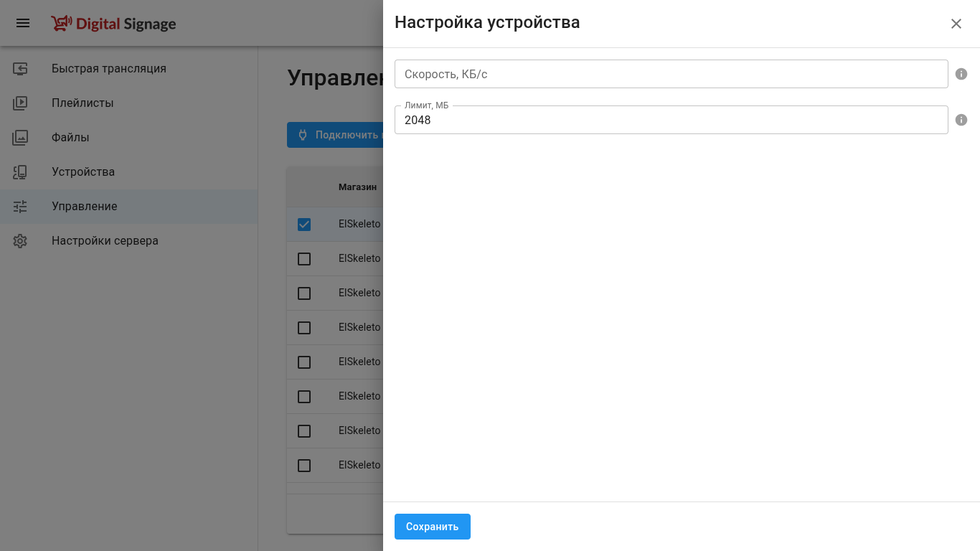The height and width of the screenshot is (551, 980).
Task: Click the Digital Signage cart logo
Action: coord(62,24)
